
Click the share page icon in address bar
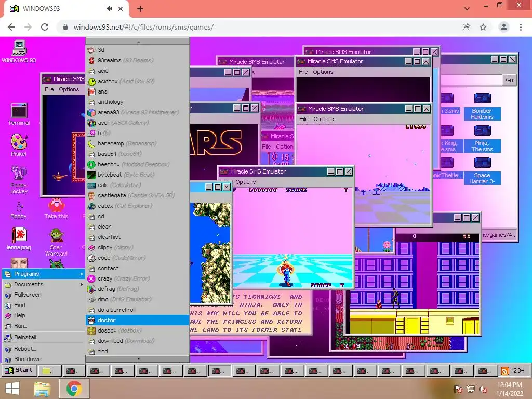click(467, 27)
